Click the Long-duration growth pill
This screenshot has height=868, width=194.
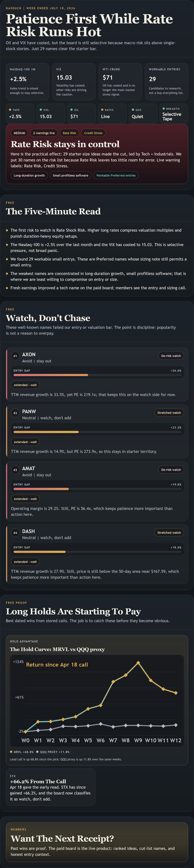click(29, 175)
